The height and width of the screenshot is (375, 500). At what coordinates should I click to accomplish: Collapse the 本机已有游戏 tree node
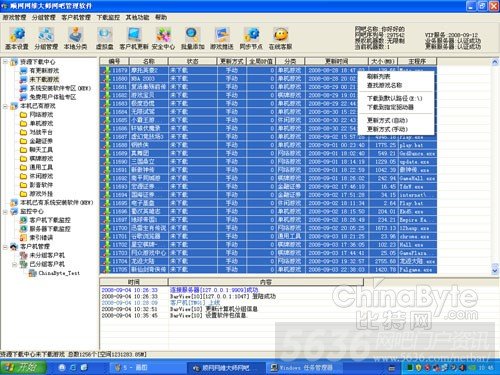[5, 106]
